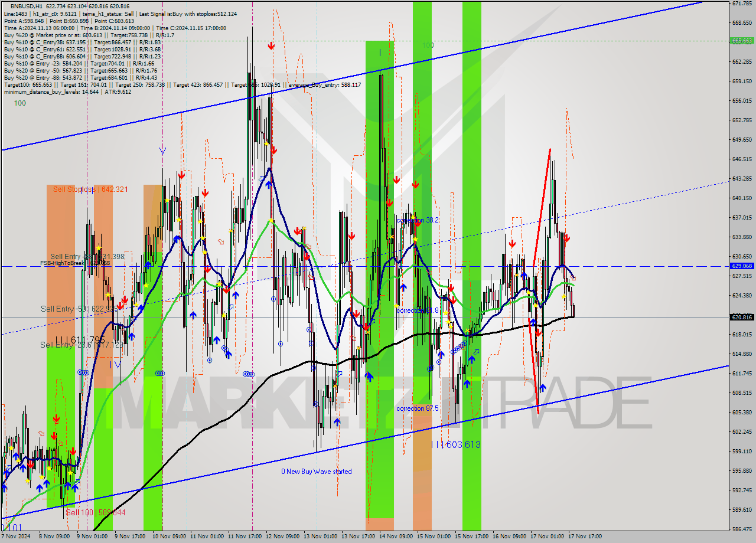Click the 'Buy %20 @ Entry -50' info line
Image resolution: width=756 pixels, height=543 pixels.
pos(80,70)
